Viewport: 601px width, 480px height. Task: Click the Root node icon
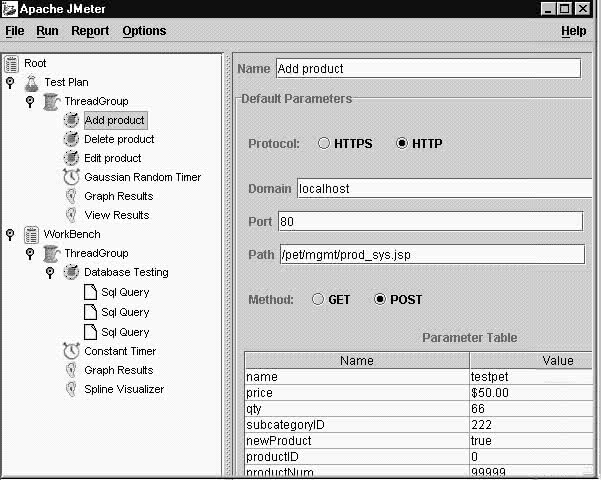click(x=11, y=64)
